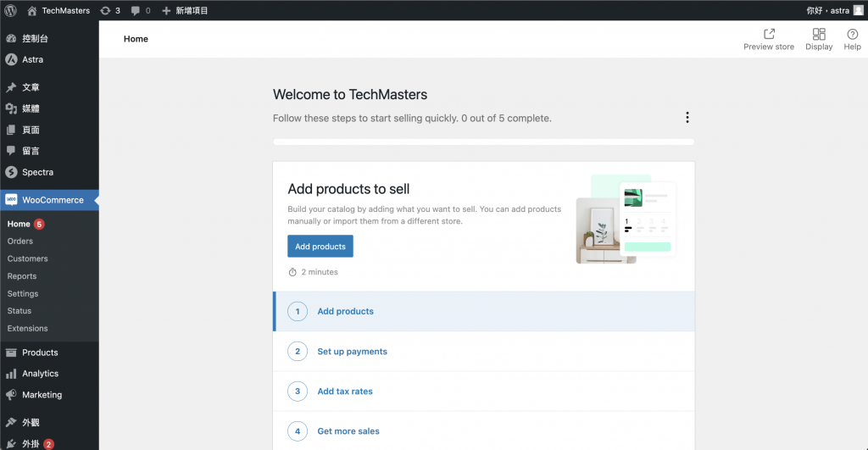Click the 媒體 media icon
Image resolution: width=868 pixels, height=450 pixels.
coord(11,108)
